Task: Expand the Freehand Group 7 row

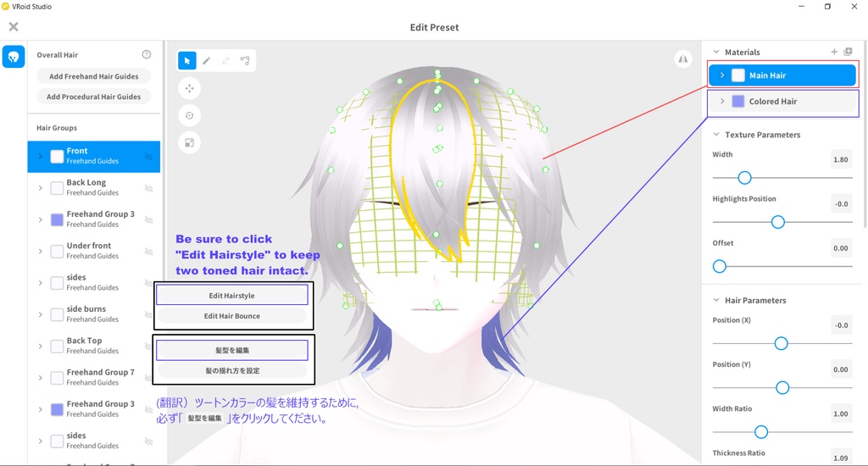Action: (40, 378)
